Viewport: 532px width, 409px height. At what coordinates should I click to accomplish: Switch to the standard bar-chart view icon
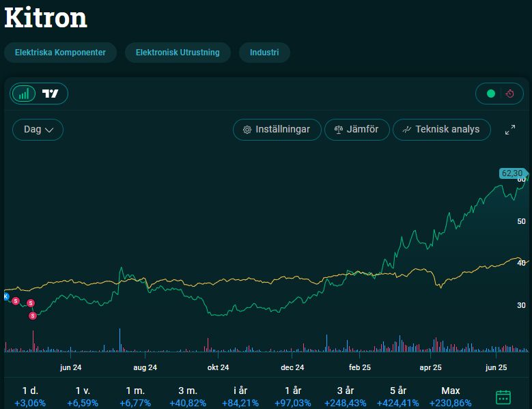(23, 94)
